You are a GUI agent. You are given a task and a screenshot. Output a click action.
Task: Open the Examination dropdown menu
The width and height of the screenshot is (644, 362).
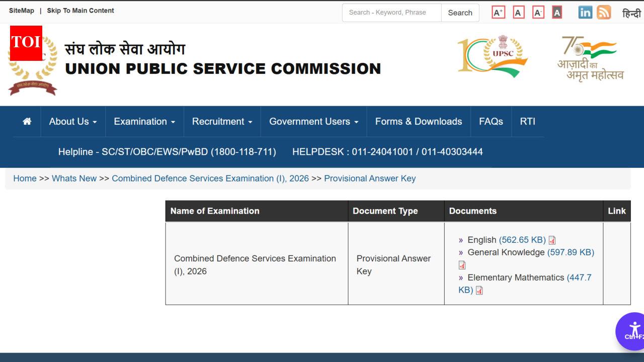[x=144, y=121]
